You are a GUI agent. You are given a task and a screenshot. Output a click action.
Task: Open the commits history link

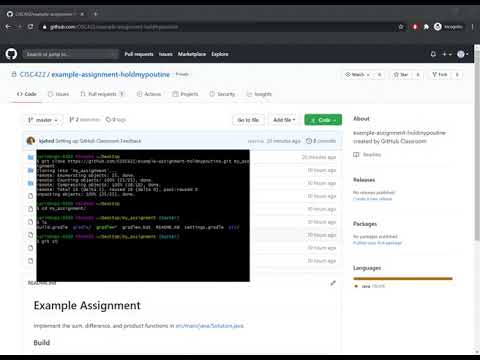point(321,141)
